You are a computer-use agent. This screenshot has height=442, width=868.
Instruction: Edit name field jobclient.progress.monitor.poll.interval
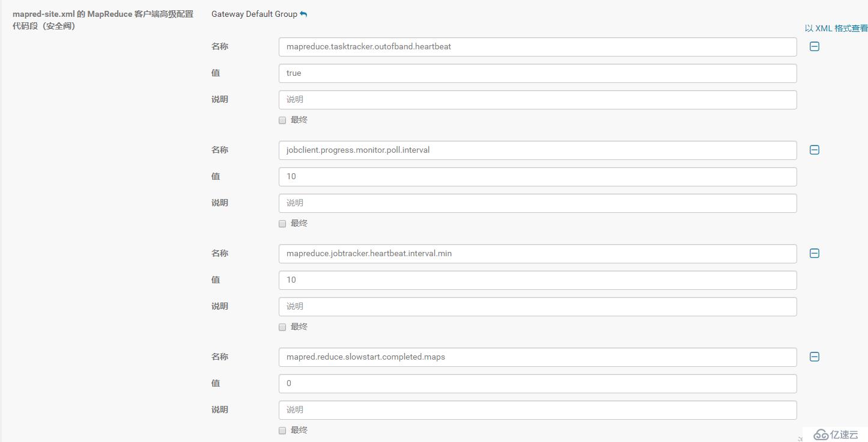pyautogui.click(x=538, y=150)
